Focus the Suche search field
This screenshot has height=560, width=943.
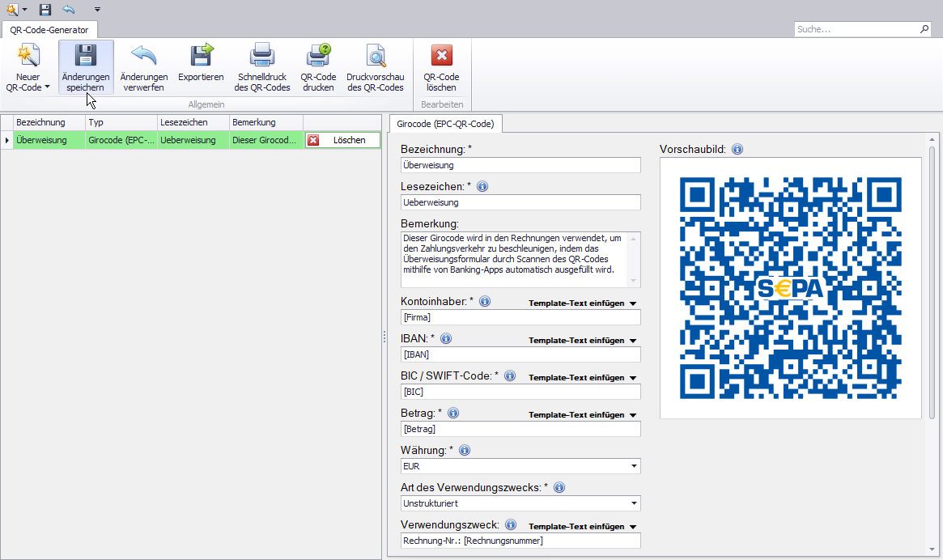tap(856, 29)
